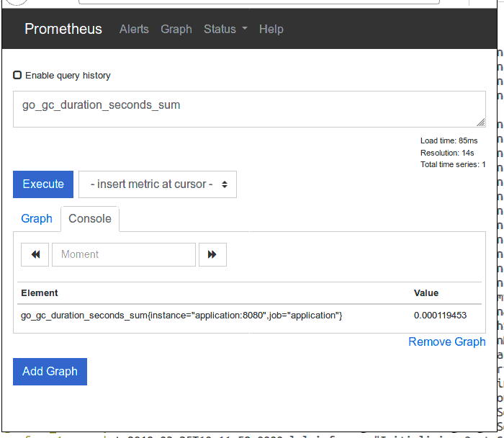Viewport: 504px width, 438px height.
Task: Enable the query history checkbox
Action: point(17,75)
